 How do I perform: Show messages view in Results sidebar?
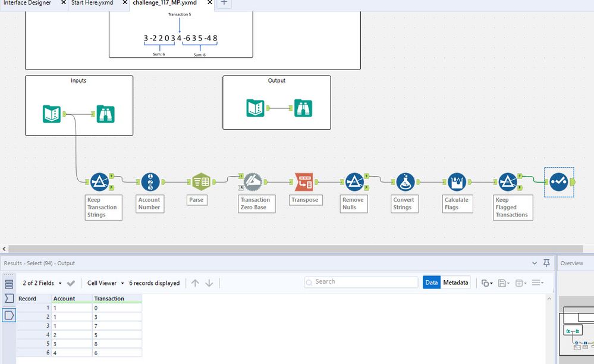coord(9,284)
